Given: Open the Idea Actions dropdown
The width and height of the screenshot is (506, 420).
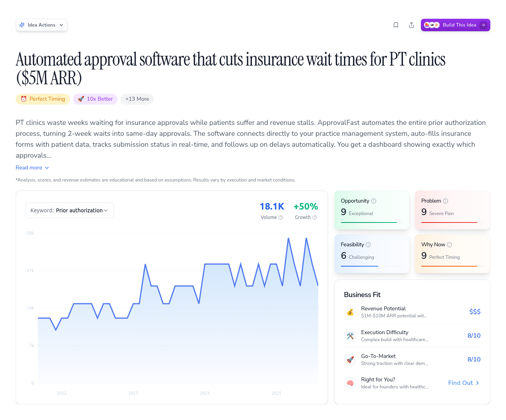Looking at the screenshot, I should [62, 25].
